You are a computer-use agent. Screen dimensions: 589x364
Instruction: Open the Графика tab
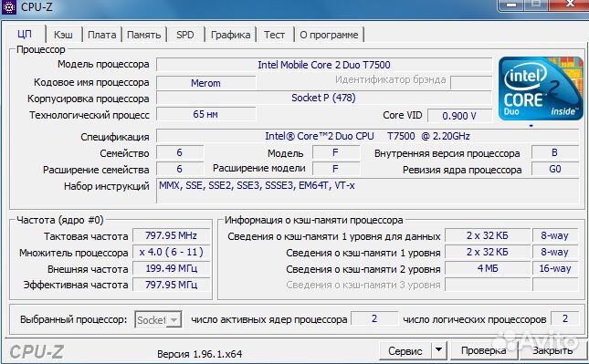[x=231, y=35]
